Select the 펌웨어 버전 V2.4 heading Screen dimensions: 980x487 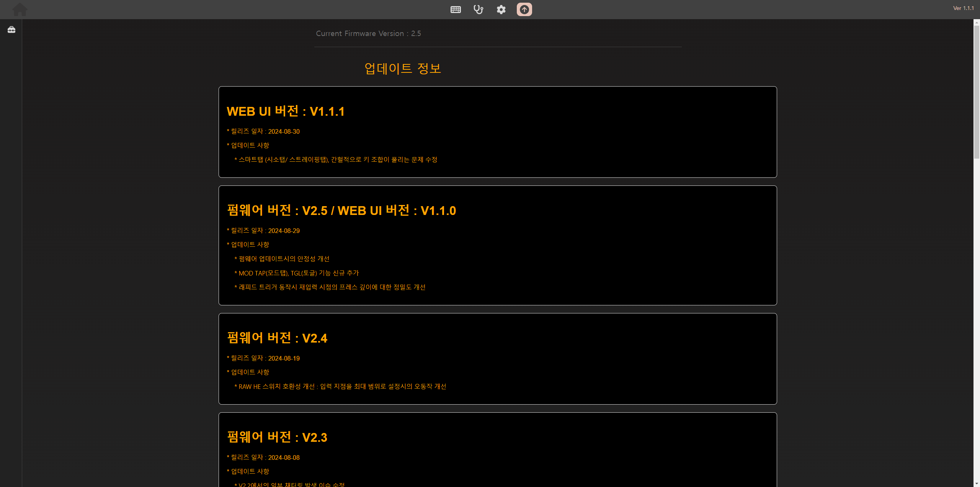click(277, 338)
